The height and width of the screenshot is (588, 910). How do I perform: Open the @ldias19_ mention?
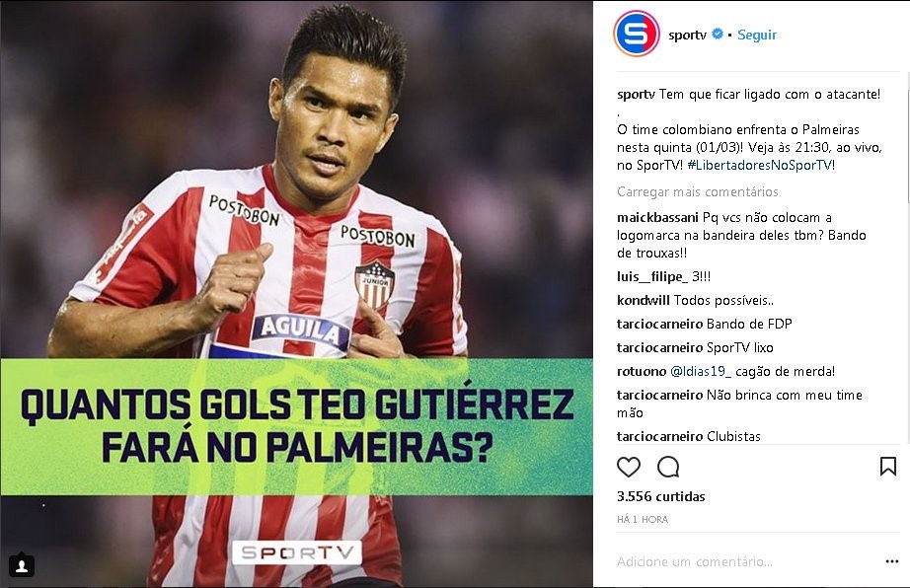701,371
